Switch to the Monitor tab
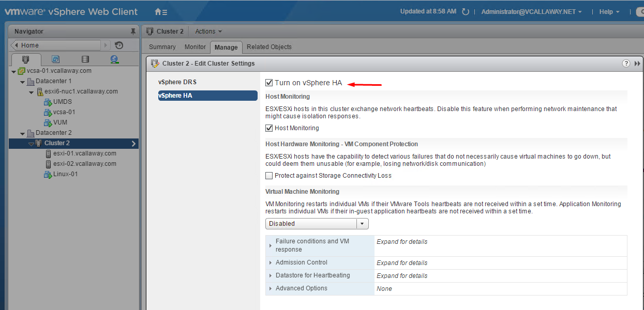Screen dimensions: 644x310 pos(195,47)
